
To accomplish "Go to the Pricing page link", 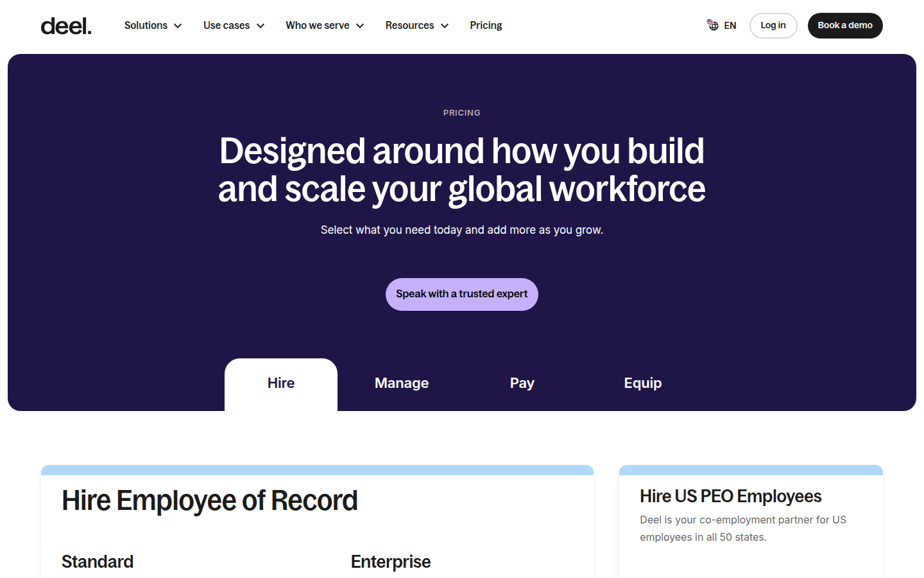I will 486,26.
